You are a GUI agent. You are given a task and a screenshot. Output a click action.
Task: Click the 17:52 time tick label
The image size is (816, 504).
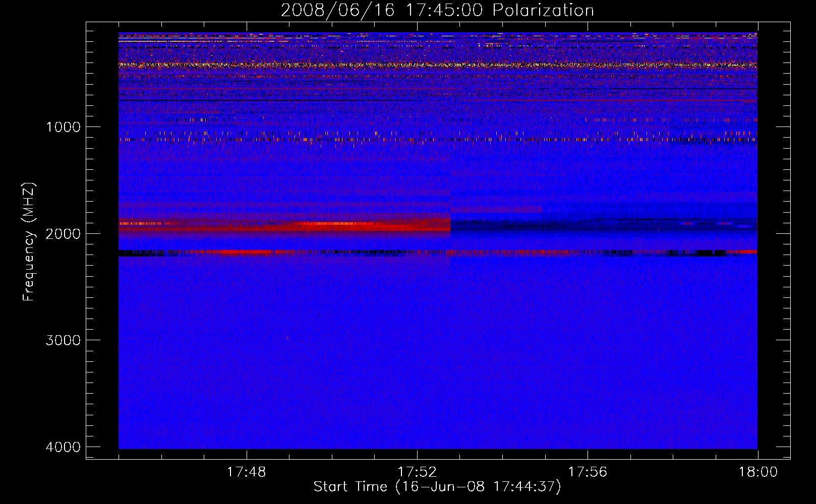pyautogui.click(x=417, y=472)
